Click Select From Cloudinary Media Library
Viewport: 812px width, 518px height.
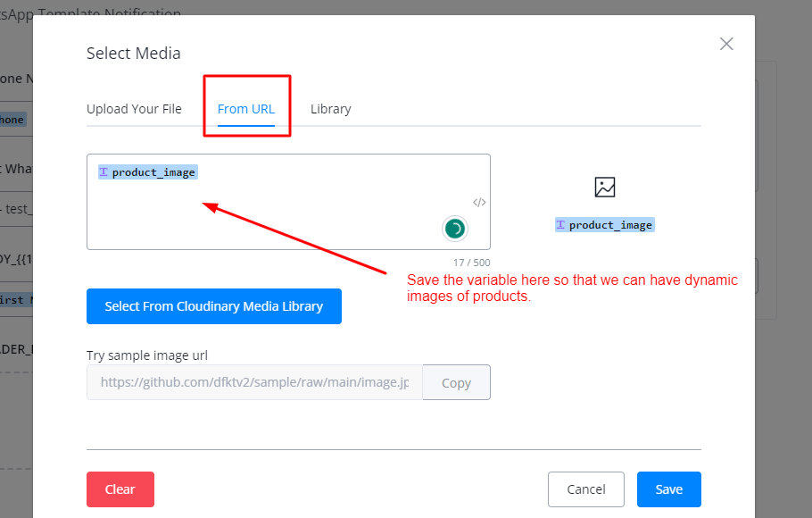tap(214, 306)
